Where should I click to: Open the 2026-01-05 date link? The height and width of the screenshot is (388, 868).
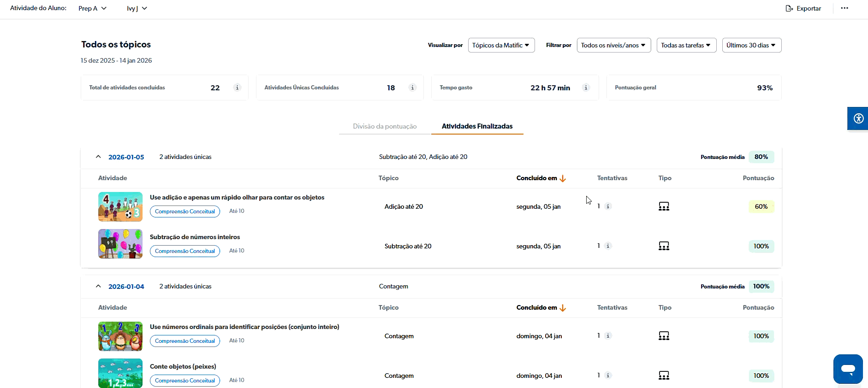126,157
